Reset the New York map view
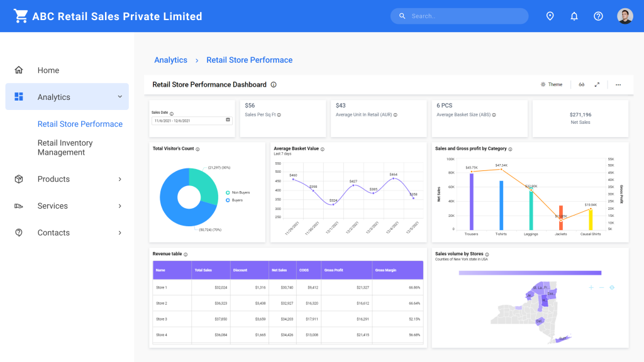The width and height of the screenshot is (644, 362). [x=612, y=288]
